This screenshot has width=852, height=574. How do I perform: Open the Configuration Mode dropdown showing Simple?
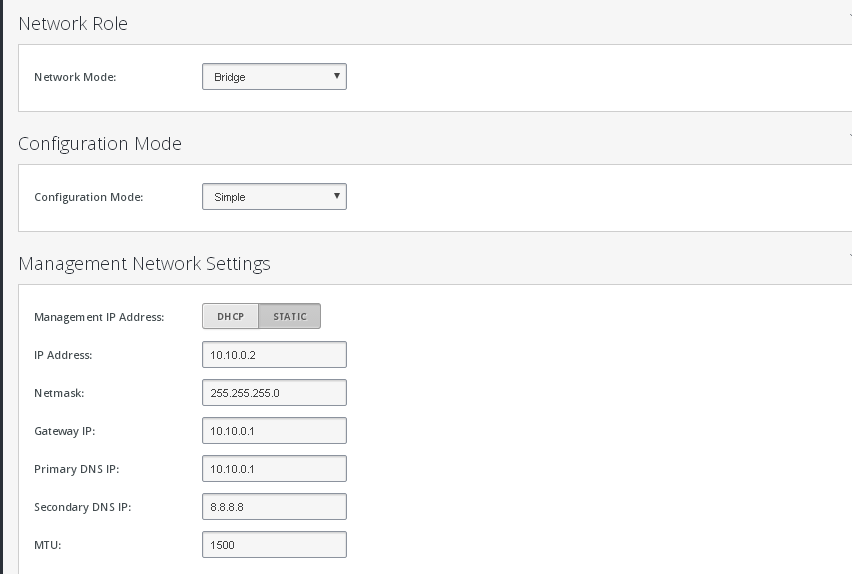(x=274, y=197)
